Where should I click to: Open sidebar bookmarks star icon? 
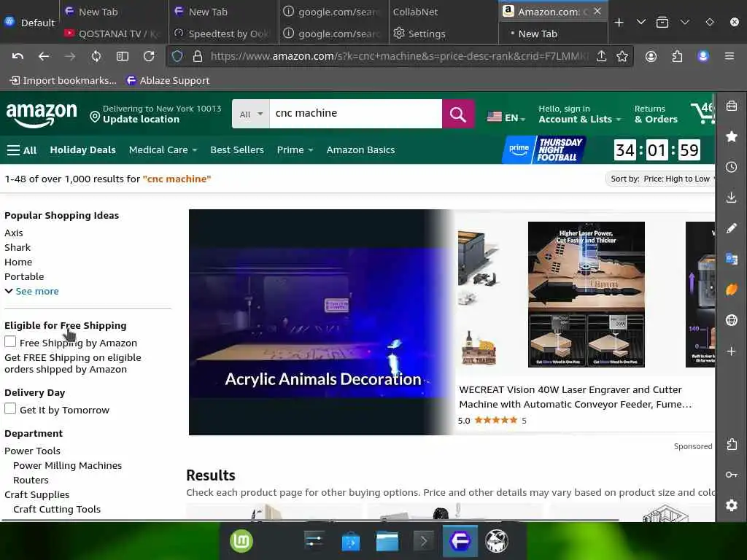point(731,136)
